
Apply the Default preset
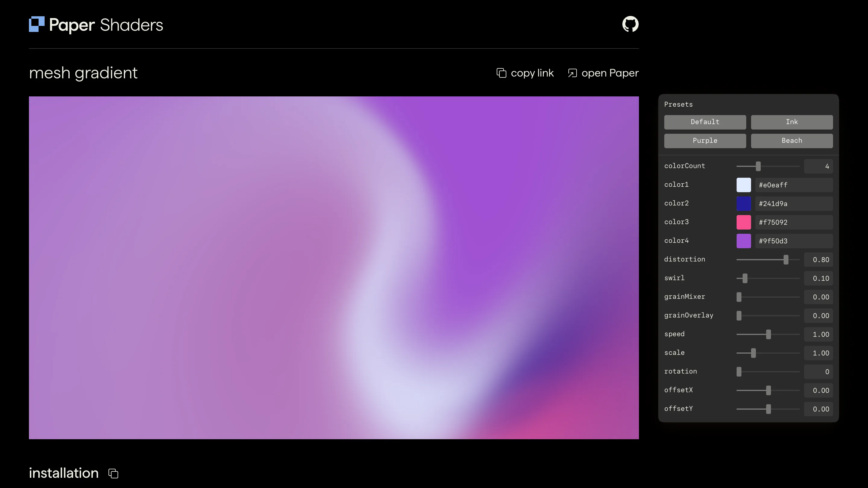pyautogui.click(x=705, y=122)
